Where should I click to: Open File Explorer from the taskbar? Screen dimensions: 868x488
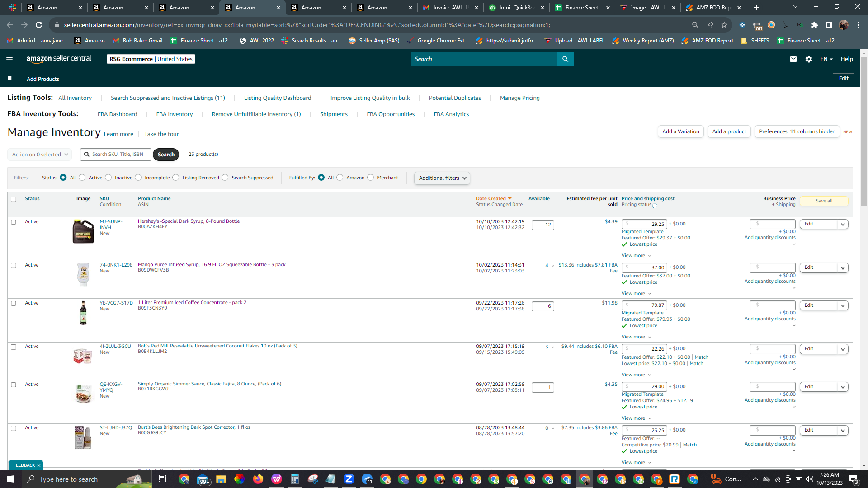[221, 479]
